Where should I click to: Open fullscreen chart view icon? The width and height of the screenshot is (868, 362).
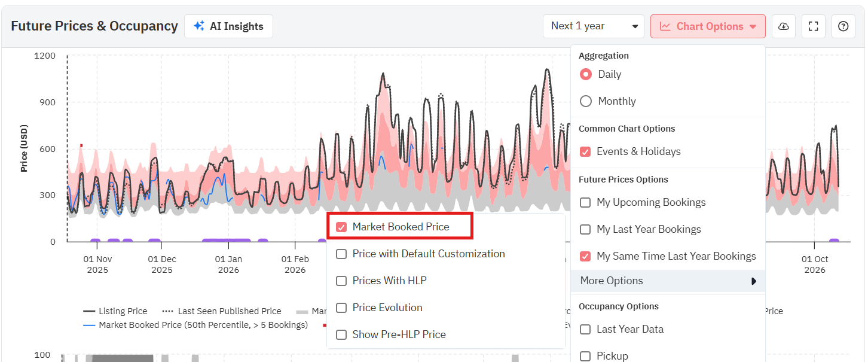pyautogui.click(x=813, y=26)
